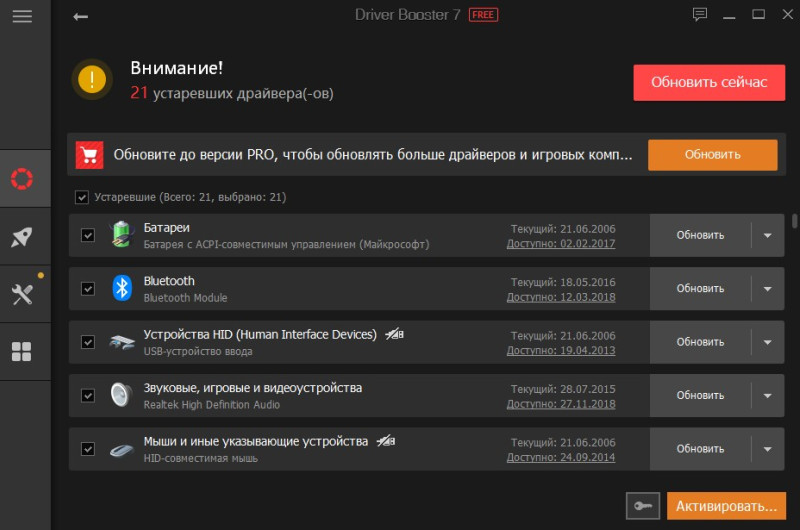Expand dropdown arrow for Bluetooth update

click(767, 289)
